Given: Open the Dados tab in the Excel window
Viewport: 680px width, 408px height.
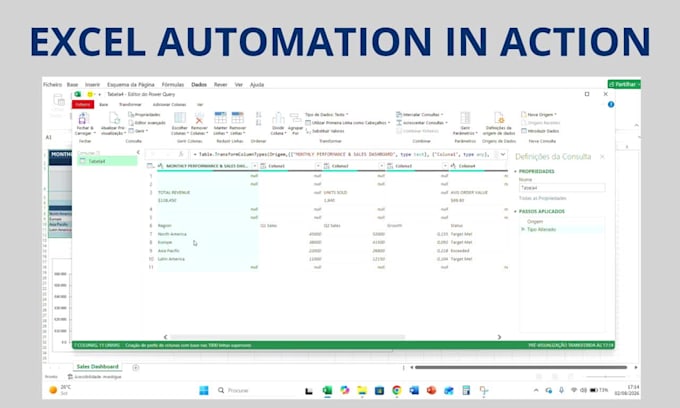Looking at the screenshot, I should tap(199, 85).
